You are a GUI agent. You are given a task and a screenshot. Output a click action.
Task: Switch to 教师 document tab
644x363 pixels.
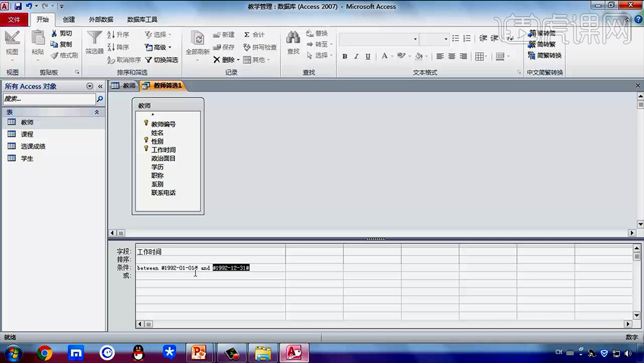click(124, 85)
